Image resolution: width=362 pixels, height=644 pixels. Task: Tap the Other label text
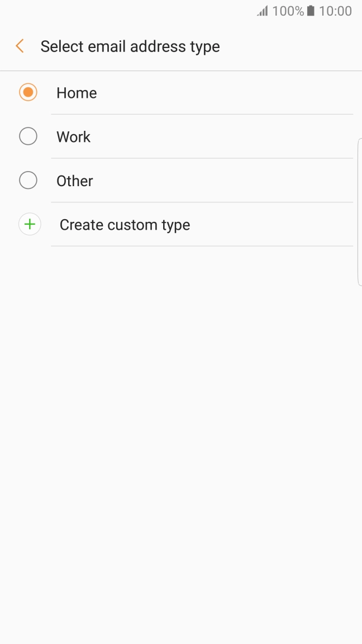(74, 181)
